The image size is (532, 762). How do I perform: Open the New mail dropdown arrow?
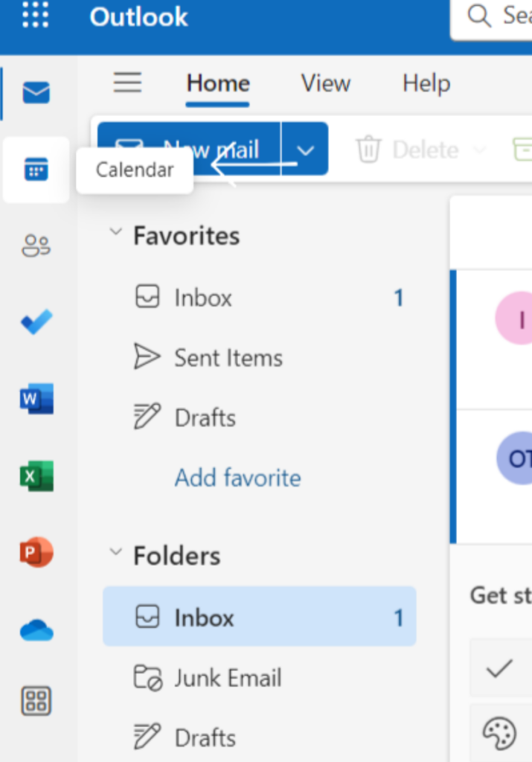[305, 149]
